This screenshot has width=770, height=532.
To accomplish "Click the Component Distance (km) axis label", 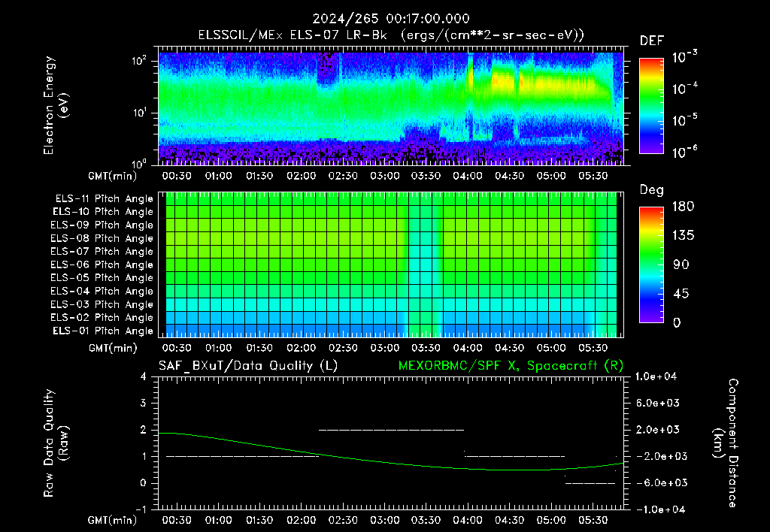I will 726,443.
